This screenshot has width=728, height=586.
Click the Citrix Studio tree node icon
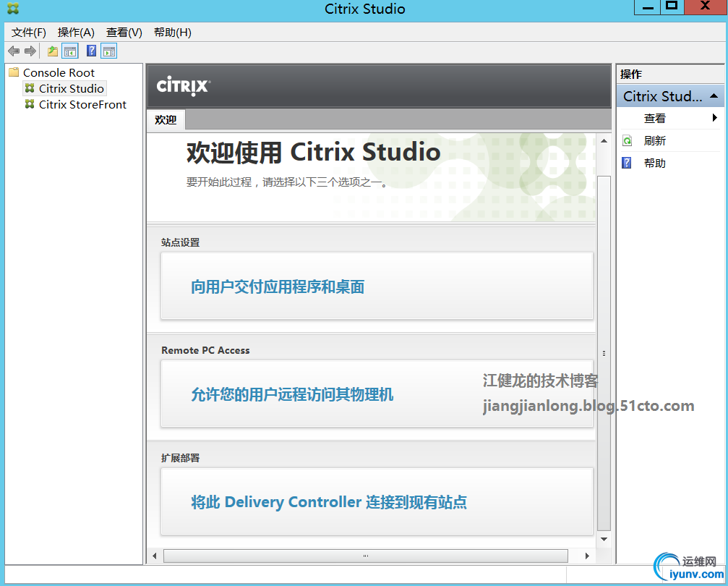coord(30,88)
